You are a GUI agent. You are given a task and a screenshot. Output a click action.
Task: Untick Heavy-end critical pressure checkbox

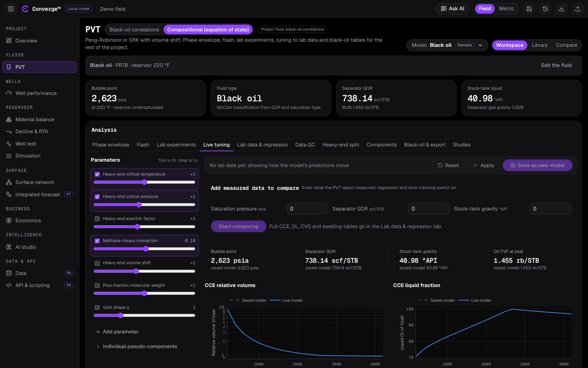[97, 197]
